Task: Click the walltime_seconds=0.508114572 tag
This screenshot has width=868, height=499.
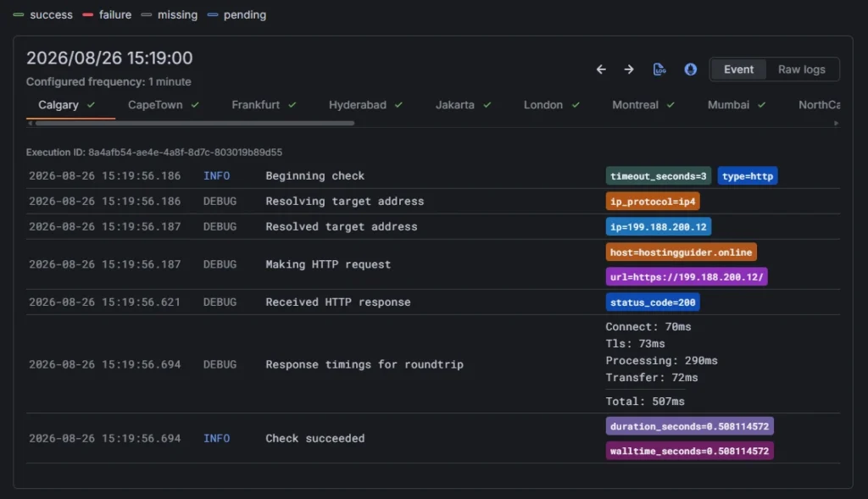Action: (689, 451)
